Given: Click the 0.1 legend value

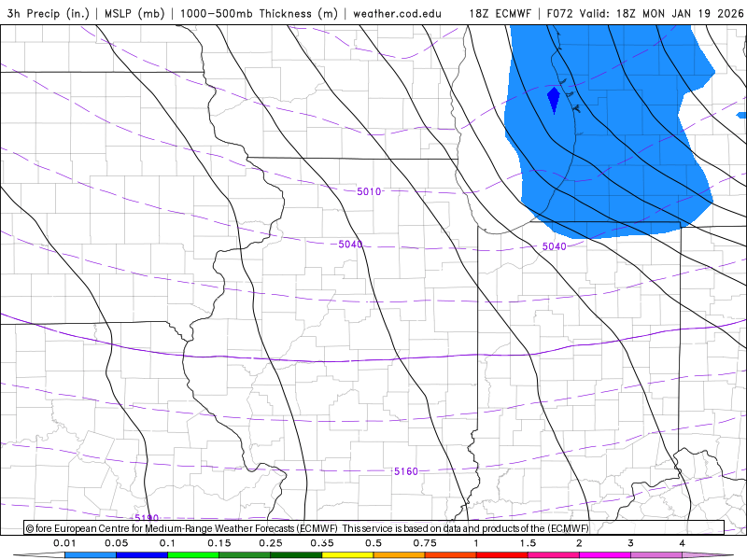Looking at the screenshot, I should click(x=167, y=543).
